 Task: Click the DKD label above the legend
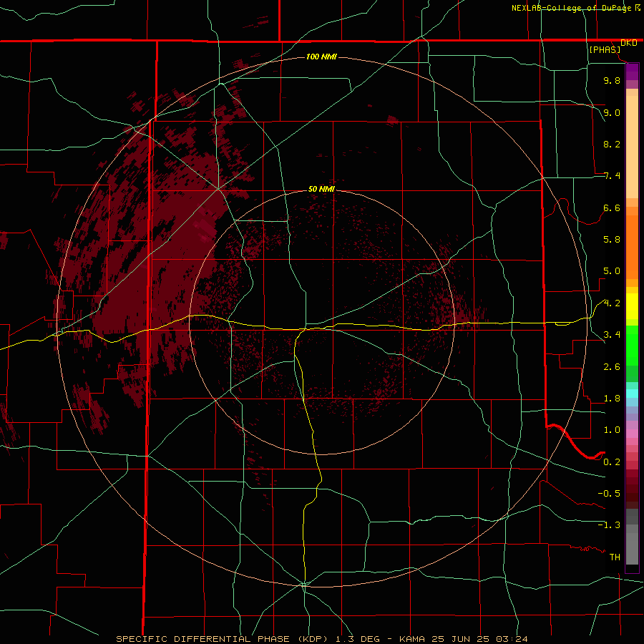(629, 43)
